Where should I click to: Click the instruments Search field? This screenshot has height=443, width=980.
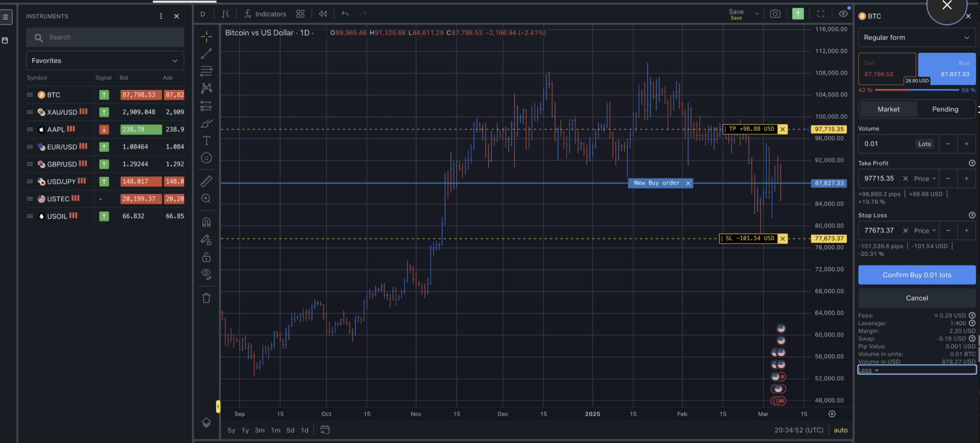tap(105, 38)
